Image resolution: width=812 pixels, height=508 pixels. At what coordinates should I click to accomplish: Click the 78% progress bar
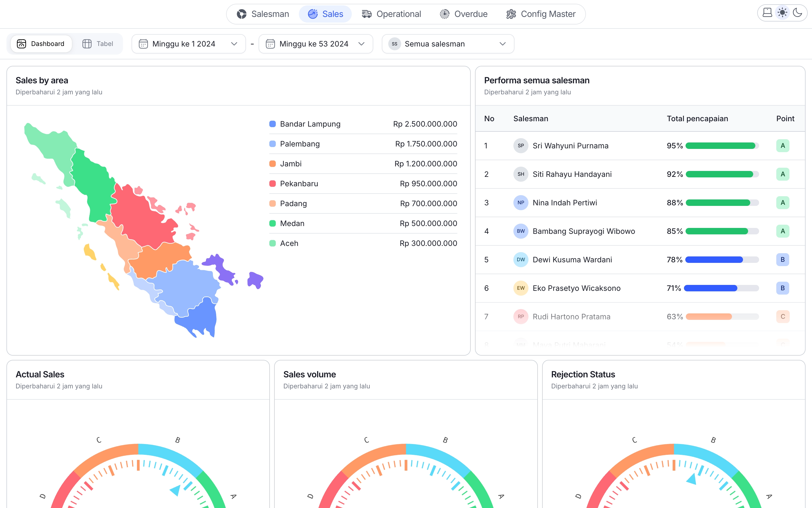pyautogui.click(x=722, y=260)
